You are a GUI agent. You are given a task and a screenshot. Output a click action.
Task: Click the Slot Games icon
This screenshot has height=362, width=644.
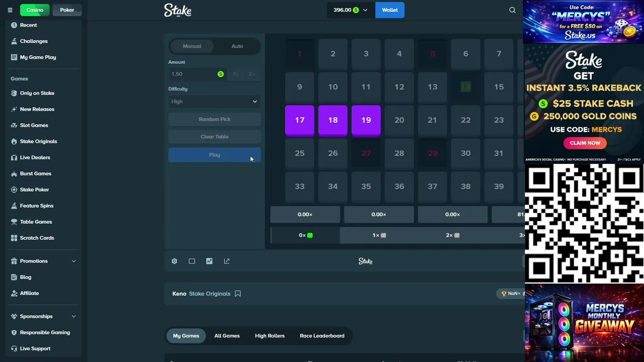tap(14, 125)
